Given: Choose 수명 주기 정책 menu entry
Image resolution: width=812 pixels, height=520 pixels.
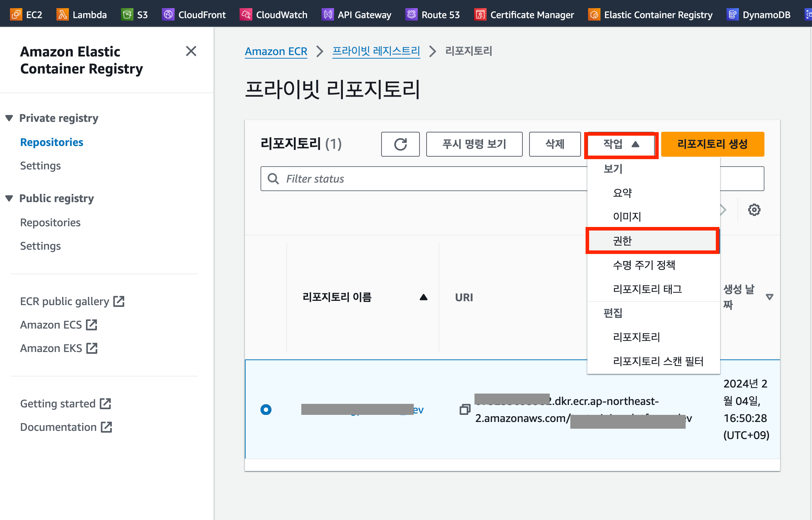Looking at the screenshot, I should (644, 265).
